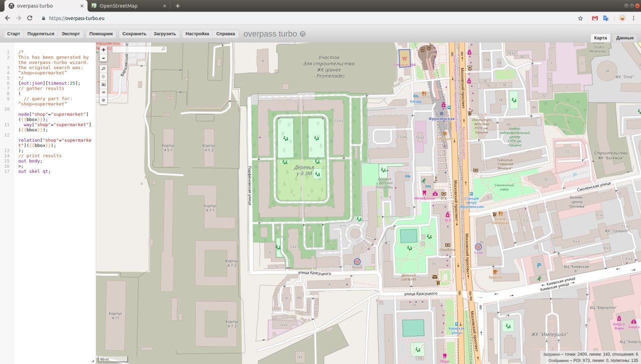Click the address bar URL

click(x=77, y=18)
